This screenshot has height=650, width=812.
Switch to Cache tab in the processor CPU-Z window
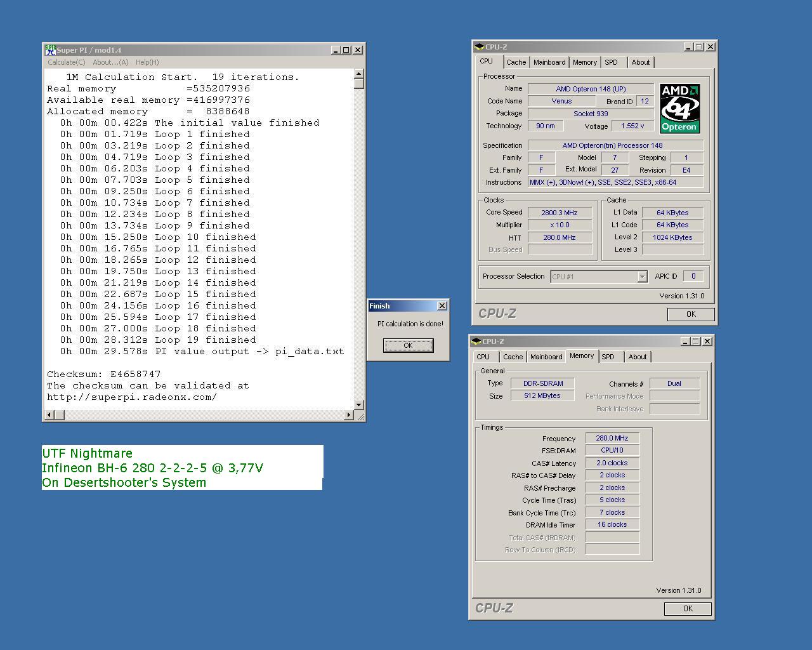coord(516,62)
